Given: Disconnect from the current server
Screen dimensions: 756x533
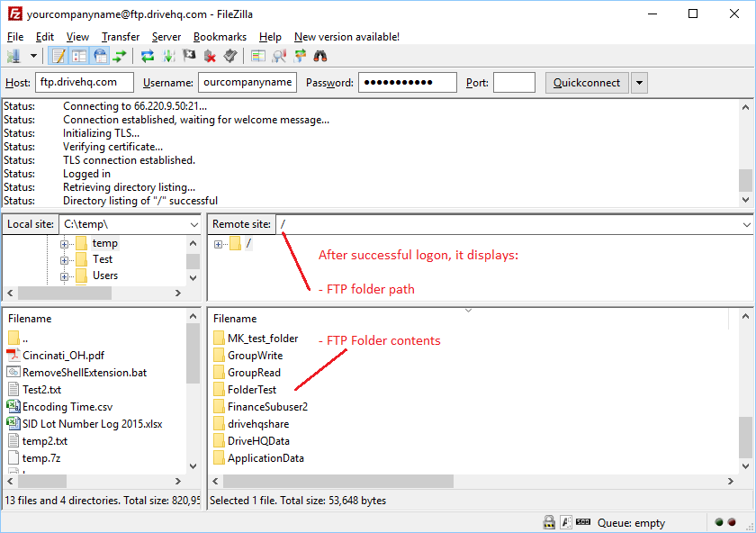Looking at the screenshot, I should tap(210, 56).
